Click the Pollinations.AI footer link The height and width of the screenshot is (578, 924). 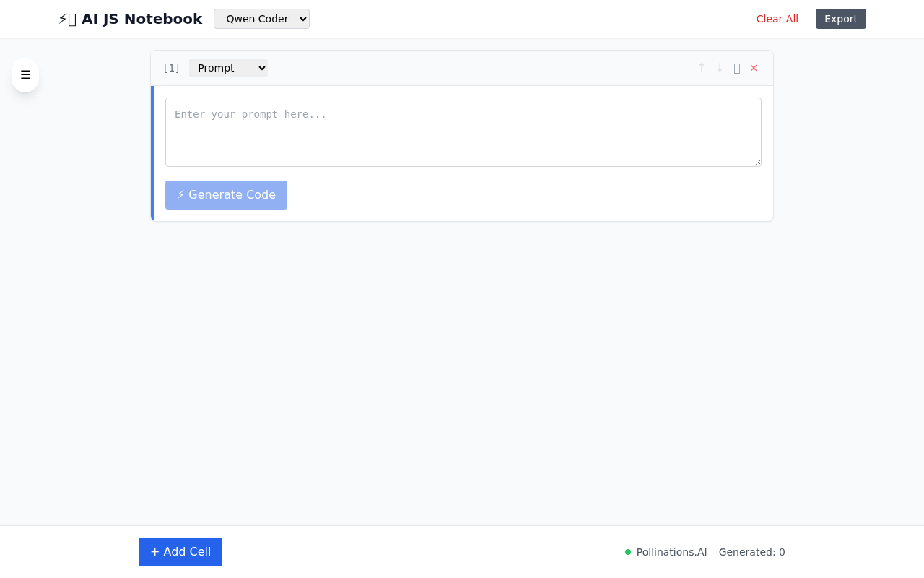click(x=671, y=552)
